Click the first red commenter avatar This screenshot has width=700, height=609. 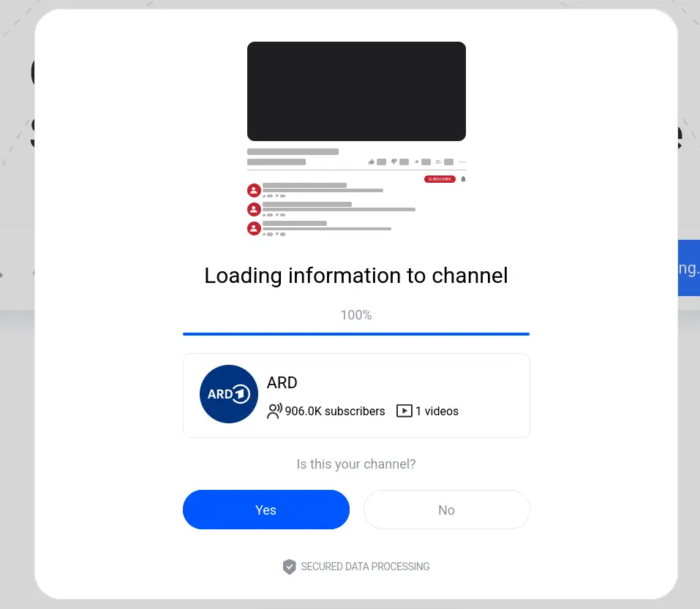tap(254, 190)
